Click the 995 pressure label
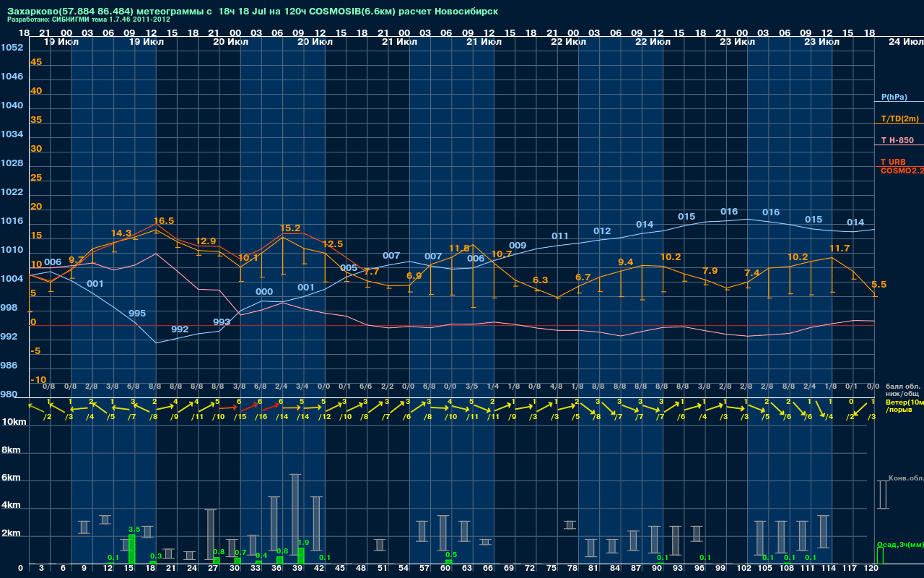This screenshot has height=578, width=924. [x=137, y=314]
